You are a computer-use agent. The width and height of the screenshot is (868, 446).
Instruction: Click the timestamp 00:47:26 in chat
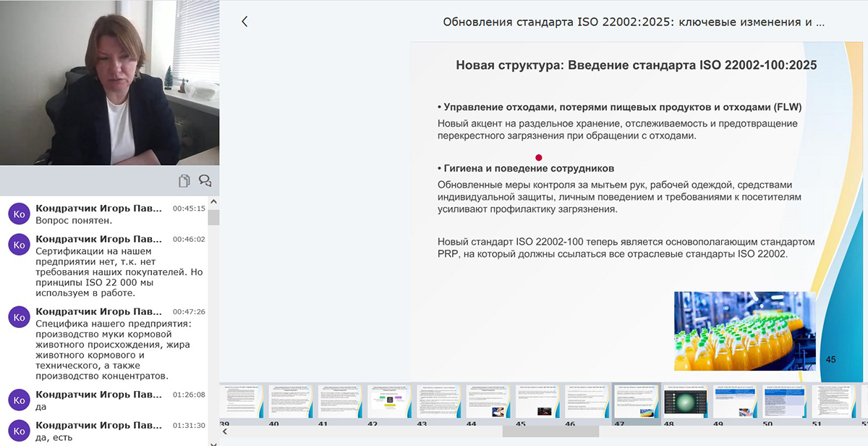tap(189, 312)
